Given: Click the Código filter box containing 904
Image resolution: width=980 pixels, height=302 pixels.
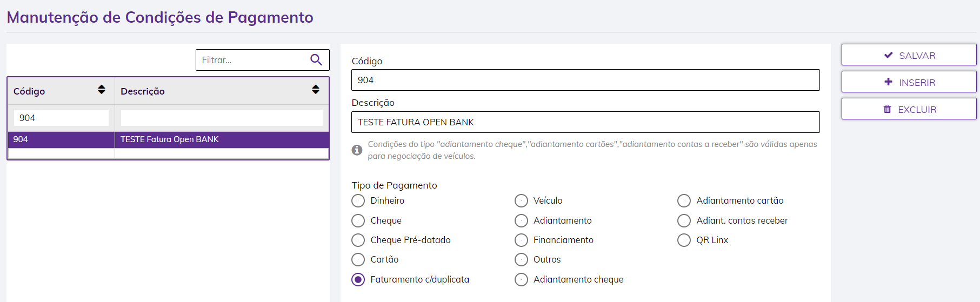Looking at the screenshot, I should 61,118.
